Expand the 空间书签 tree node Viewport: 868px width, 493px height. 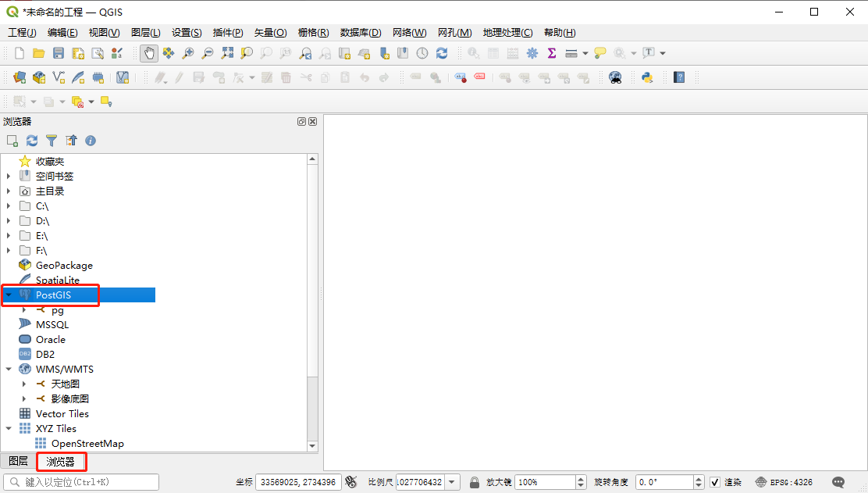pos(9,176)
